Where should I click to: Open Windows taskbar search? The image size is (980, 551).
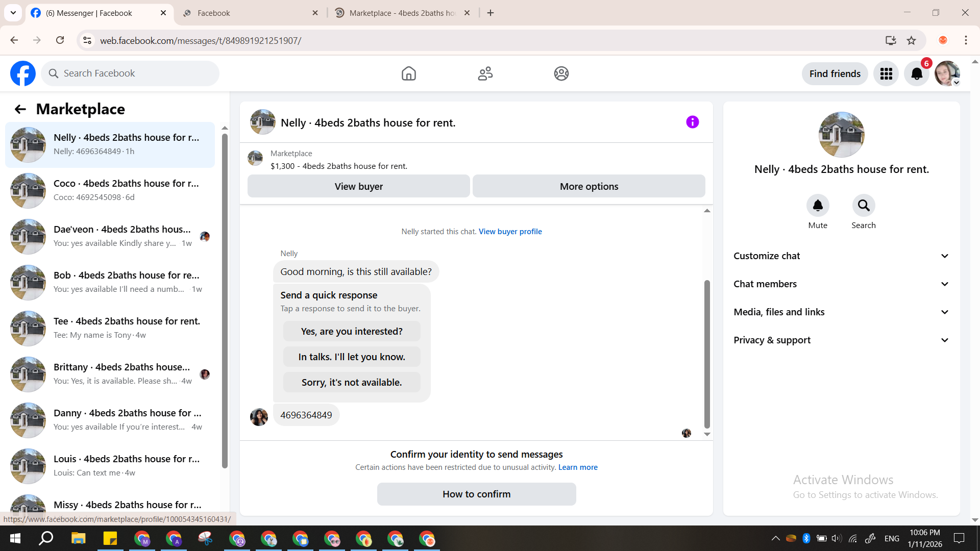coord(46,538)
